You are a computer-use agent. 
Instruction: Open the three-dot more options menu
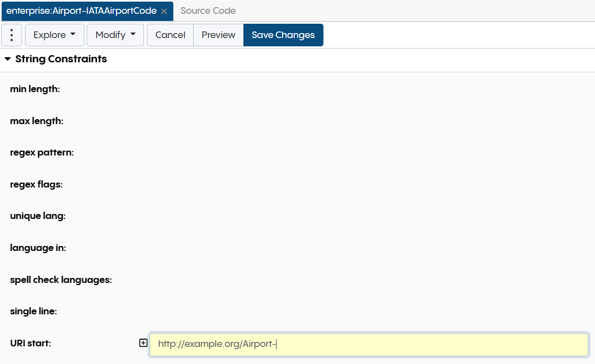point(12,35)
